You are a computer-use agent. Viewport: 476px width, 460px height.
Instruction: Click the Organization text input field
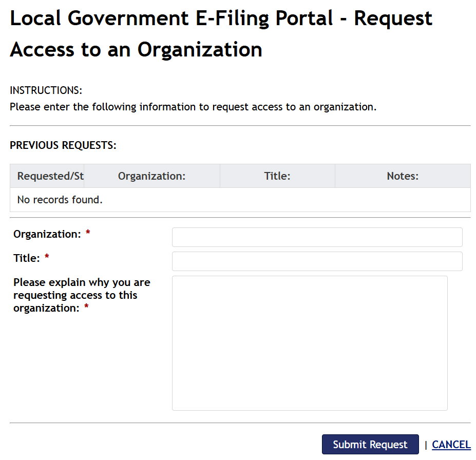317,237
